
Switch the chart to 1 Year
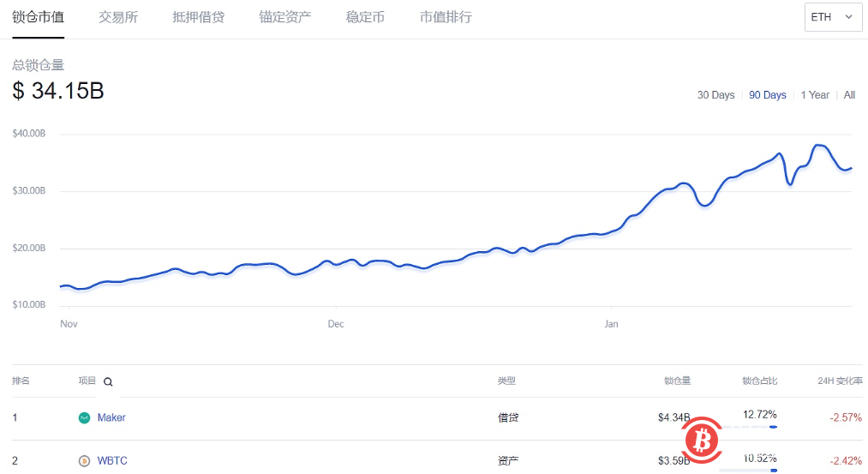click(x=815, y=95)
